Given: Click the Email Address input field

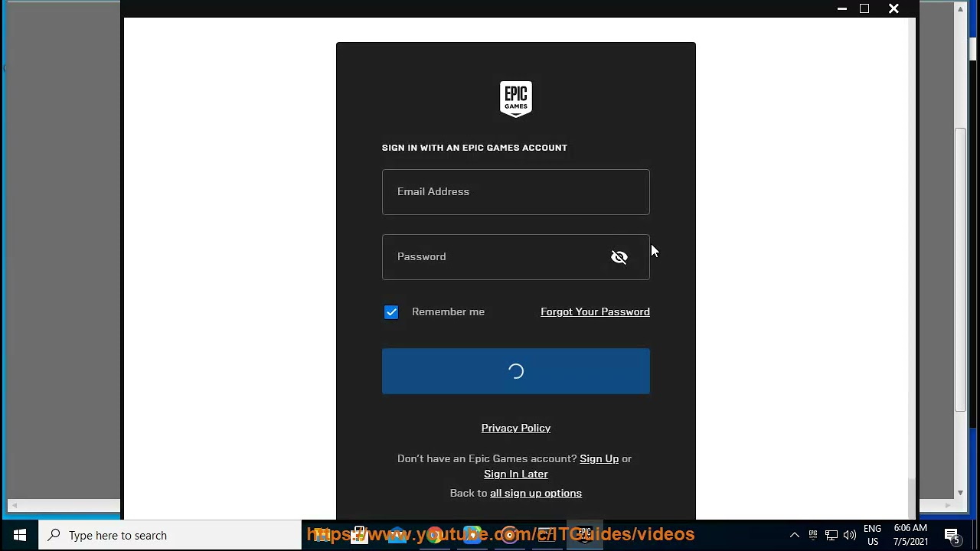Looking at the screenshot, I should tap(515, 192).
